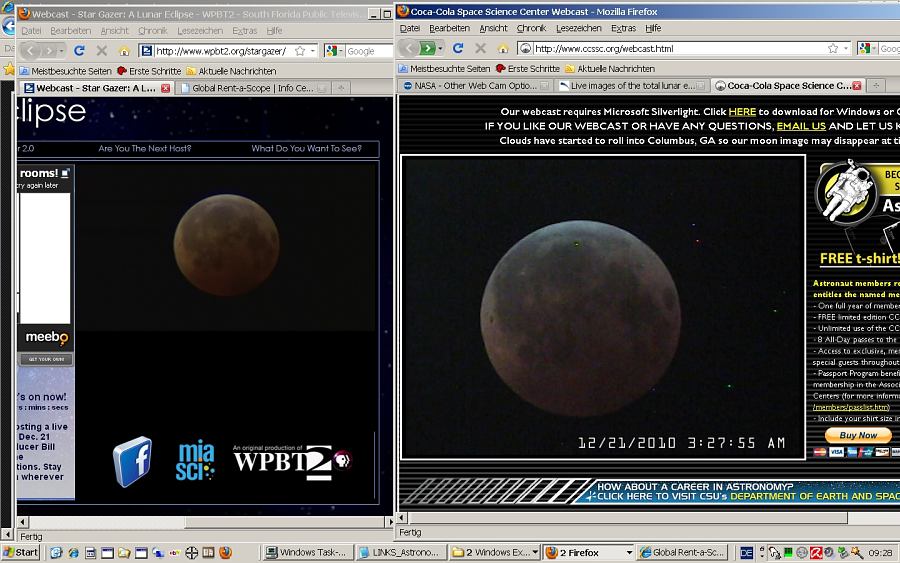The image size is (900, 563).
Task: Open Chronik menu in Coca-Cola window
Action: pyautogui.click(x=532, y=28)
